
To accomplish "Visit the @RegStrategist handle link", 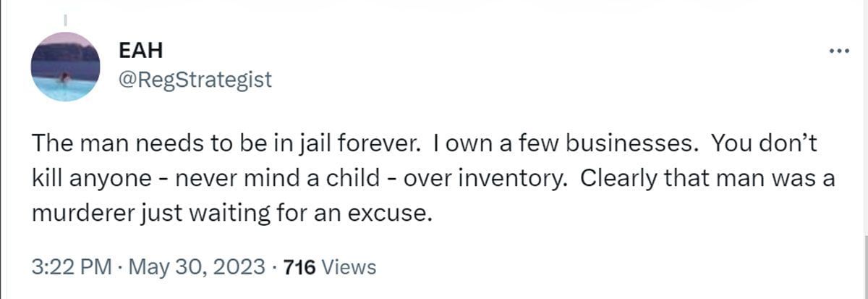I will 195,78.
